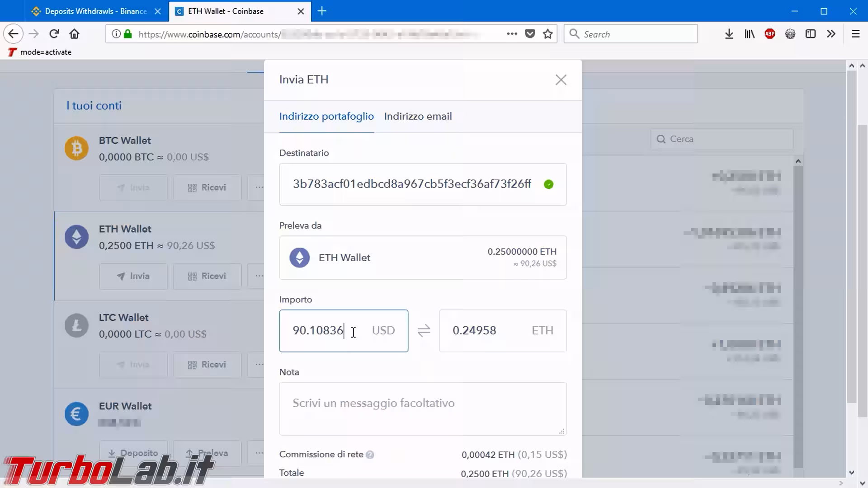Bookmark this page with star icon

click(x=547, y=34)
